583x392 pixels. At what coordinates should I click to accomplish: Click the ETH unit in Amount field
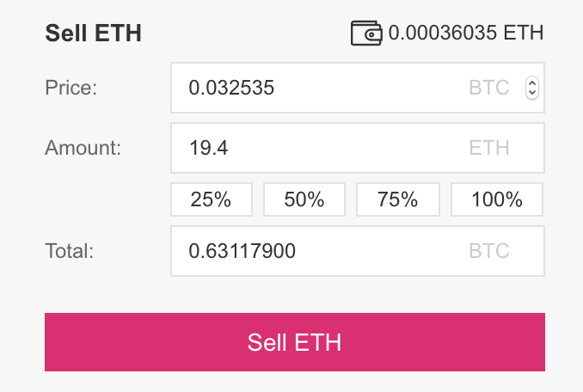[488, 148]
